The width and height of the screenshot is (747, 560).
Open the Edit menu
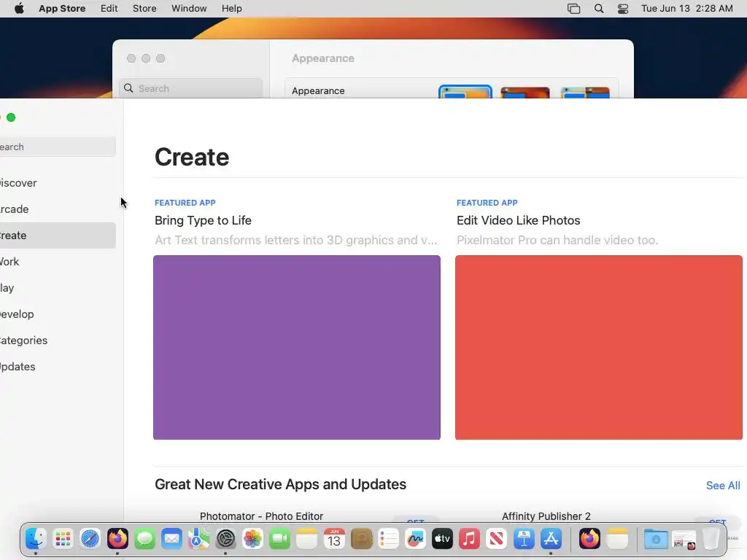(x=109, y=9)
